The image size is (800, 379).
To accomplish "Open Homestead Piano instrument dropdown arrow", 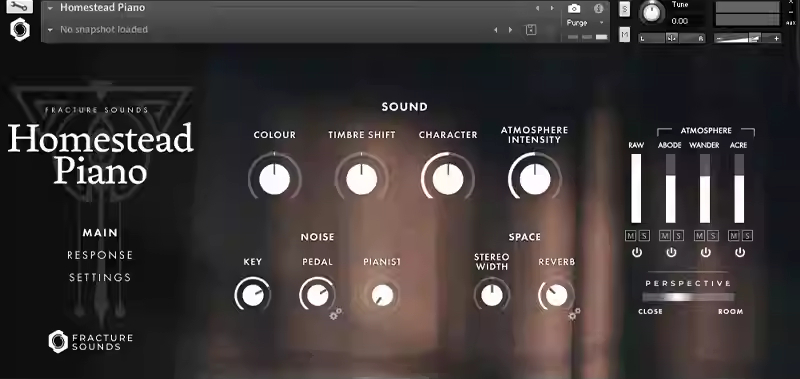I will click(x=50, y=8).
